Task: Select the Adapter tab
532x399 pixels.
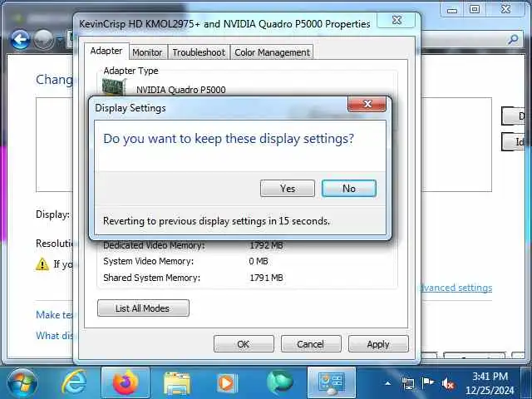Action: [x=106, y=51]
